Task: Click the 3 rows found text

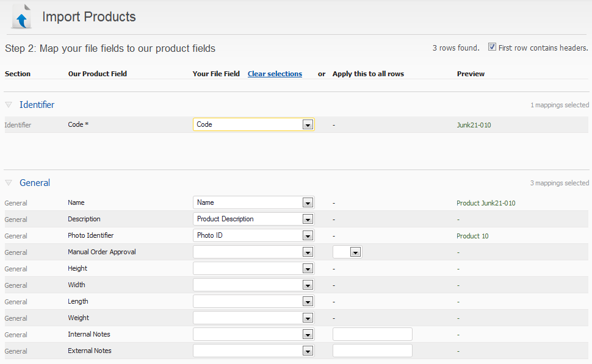Action: (x=456, y=48)
